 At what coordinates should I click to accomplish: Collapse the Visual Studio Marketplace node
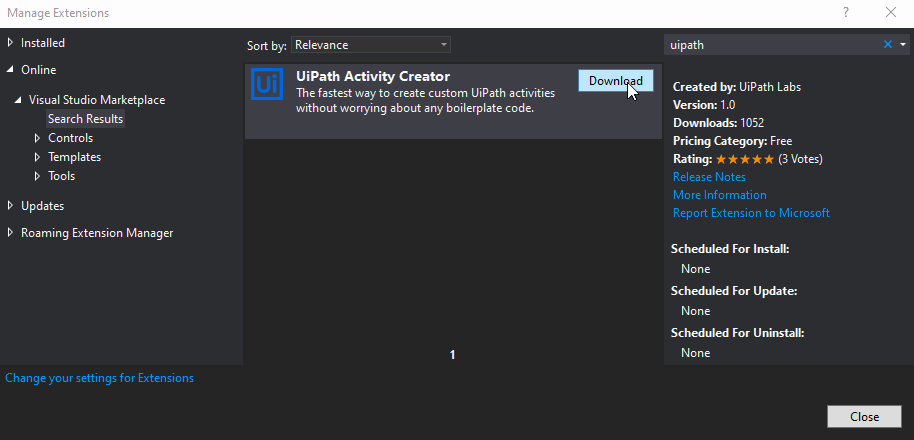(19, 100)
